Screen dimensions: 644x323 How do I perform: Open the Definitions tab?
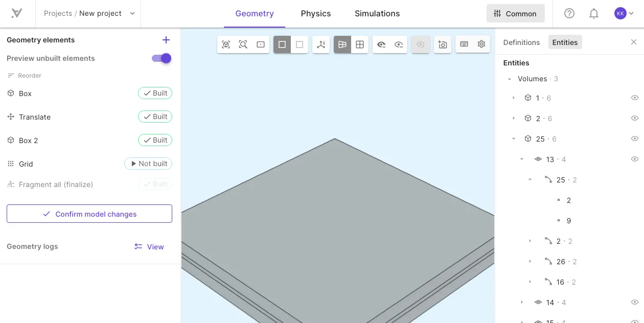[x=521, y=42]
